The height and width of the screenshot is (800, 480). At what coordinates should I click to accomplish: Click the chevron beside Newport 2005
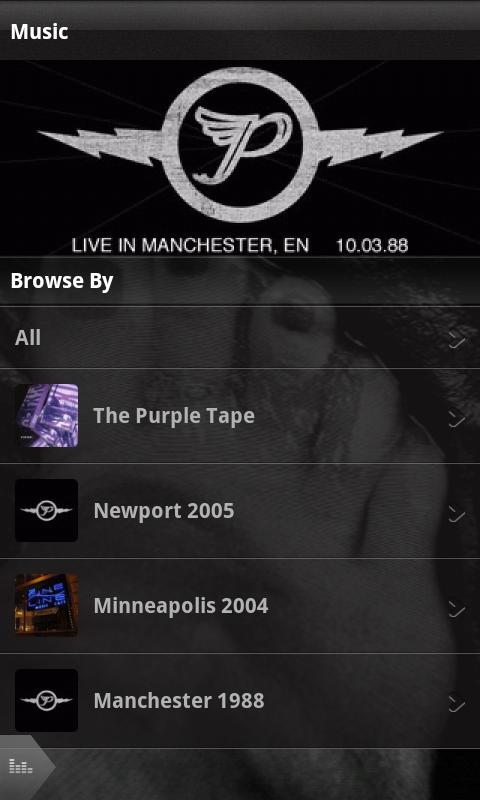457,513
